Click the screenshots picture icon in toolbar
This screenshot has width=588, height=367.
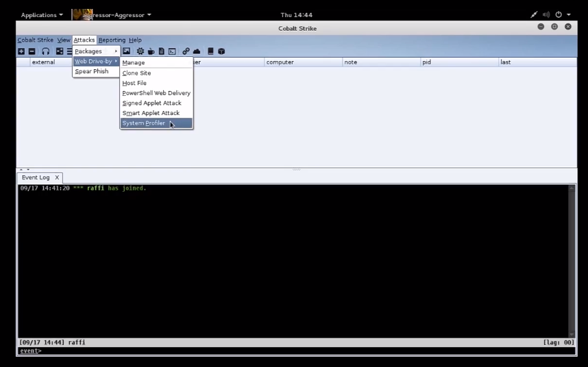click(x=126, y=51)
